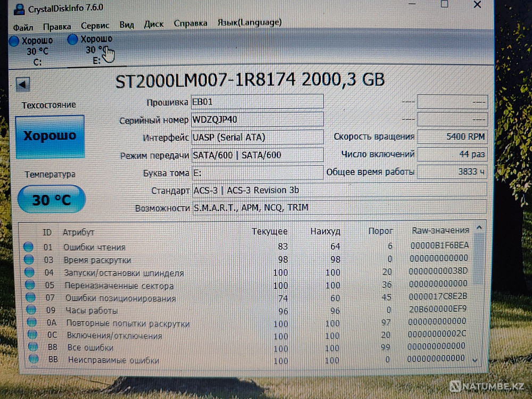
Task: Select the Повторные попытки раскрутки row
Action: click(x=248, y=322)
